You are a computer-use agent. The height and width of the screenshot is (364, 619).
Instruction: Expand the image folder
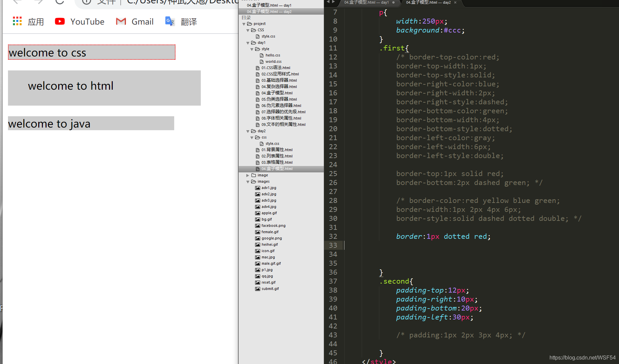[x=248, y=175]
